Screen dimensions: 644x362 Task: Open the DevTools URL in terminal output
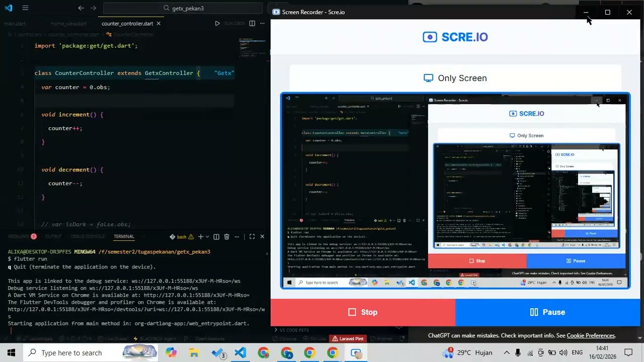point(136,313)
